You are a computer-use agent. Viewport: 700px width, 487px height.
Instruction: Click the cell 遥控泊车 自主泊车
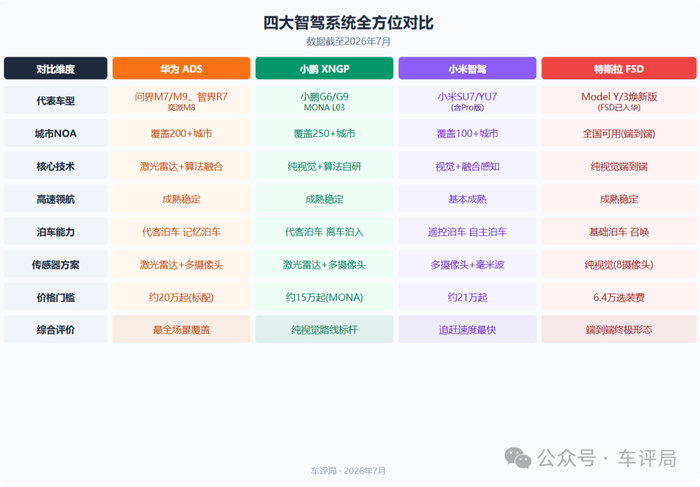(467, 231)
